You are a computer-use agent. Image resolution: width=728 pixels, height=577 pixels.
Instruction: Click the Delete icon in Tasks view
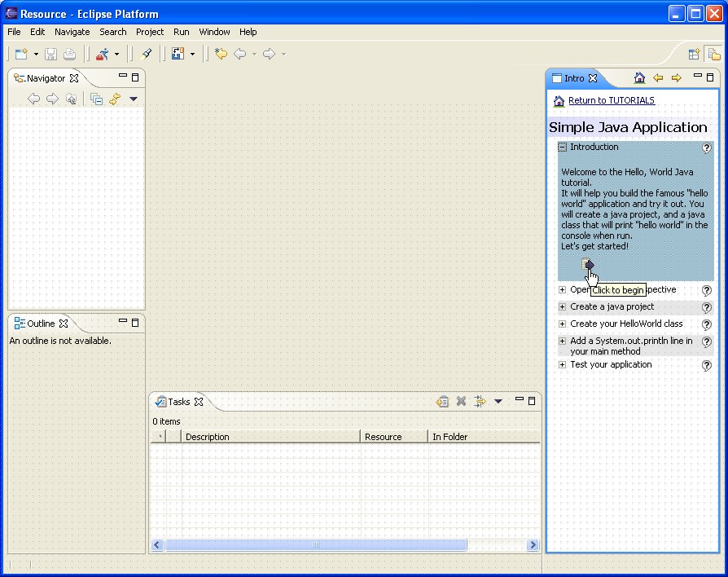[x=461, y=402]
